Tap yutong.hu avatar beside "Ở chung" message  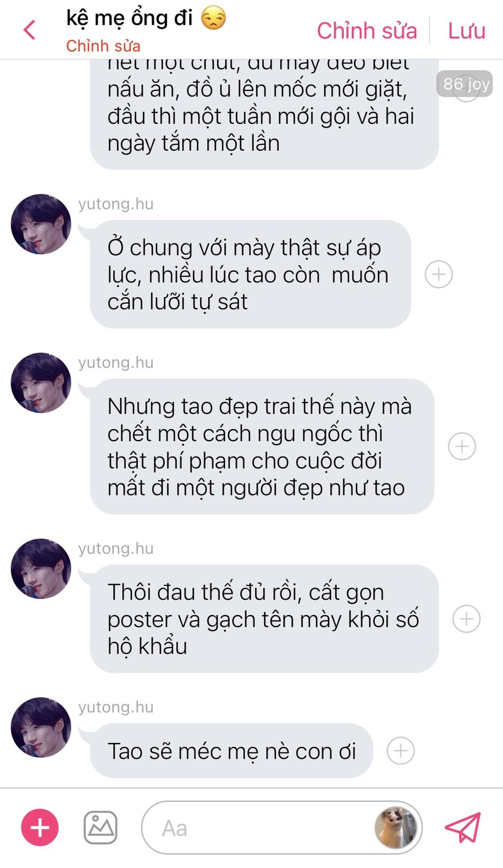click(41, 224)
